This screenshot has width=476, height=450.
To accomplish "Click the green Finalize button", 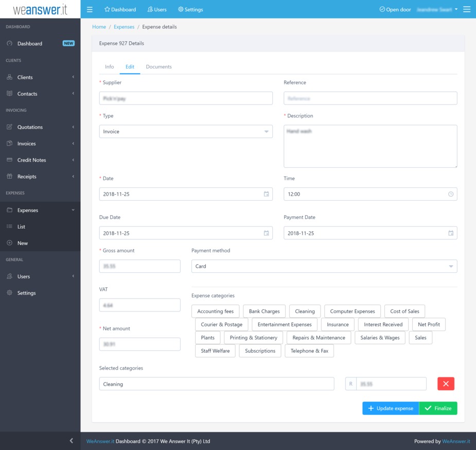I will coord(438,408).
